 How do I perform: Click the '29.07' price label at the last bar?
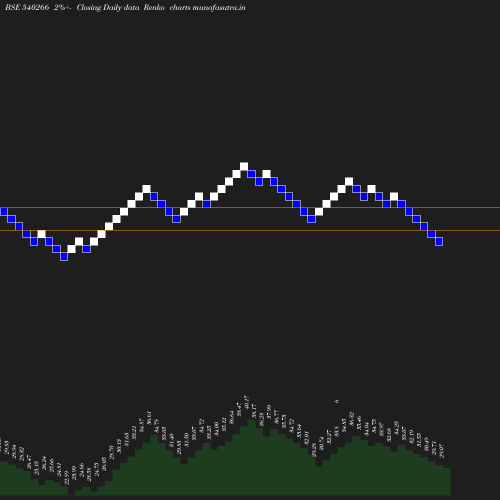click(442, 451)
